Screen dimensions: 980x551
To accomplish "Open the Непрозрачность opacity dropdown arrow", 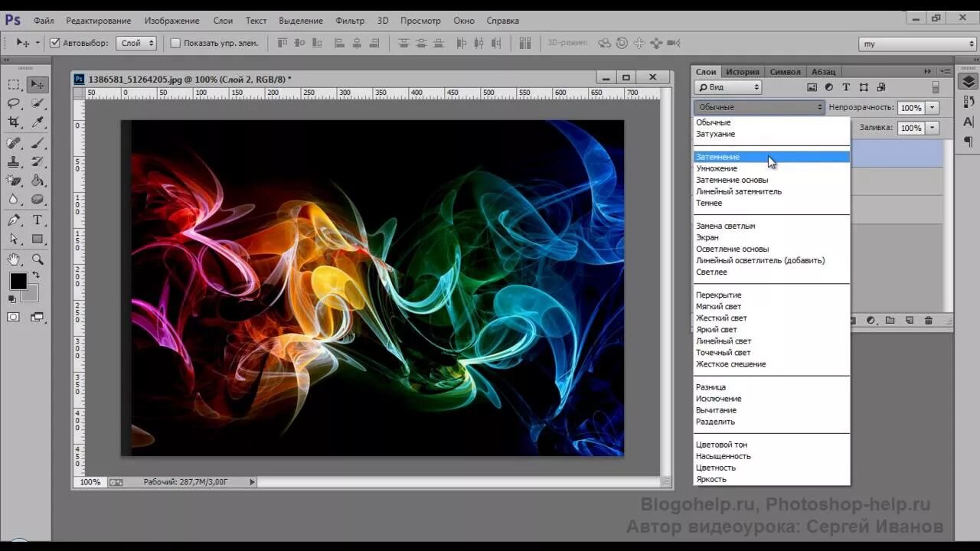I will click(933, 108).
